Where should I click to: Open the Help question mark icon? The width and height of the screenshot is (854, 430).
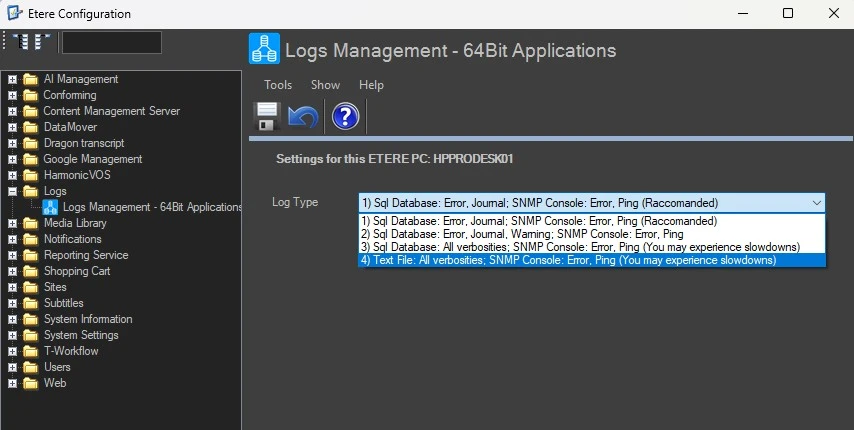(345, 116)
